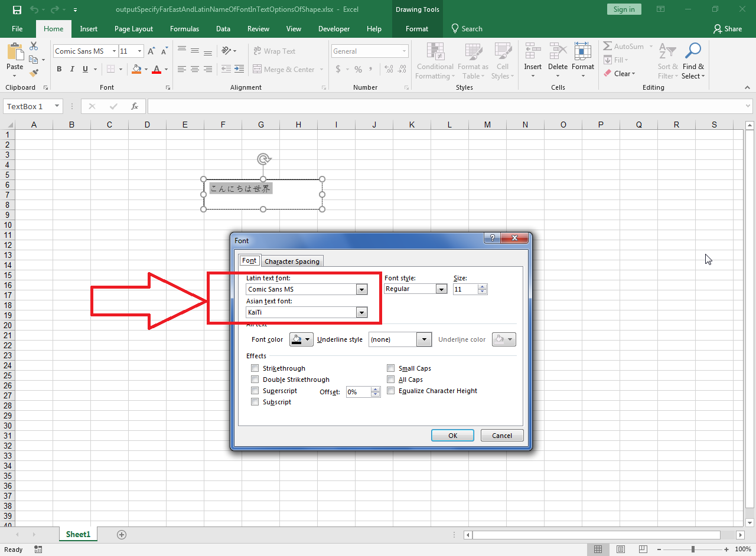Click the Increase Font Size icon
The image size is (756, 556).
tap(151, 51)
